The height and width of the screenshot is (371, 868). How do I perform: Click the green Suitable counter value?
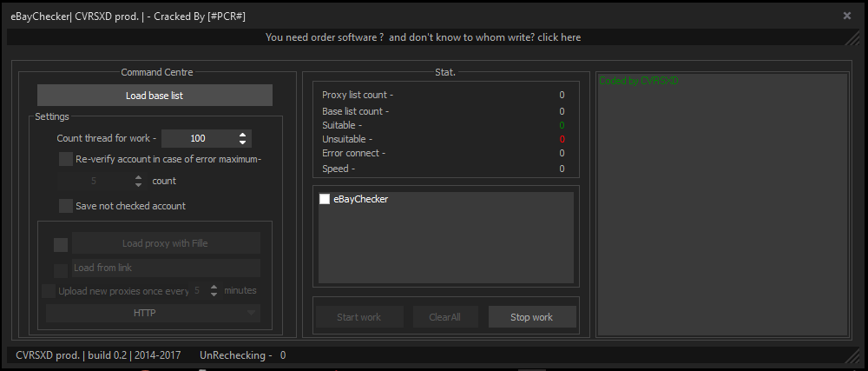562,125
